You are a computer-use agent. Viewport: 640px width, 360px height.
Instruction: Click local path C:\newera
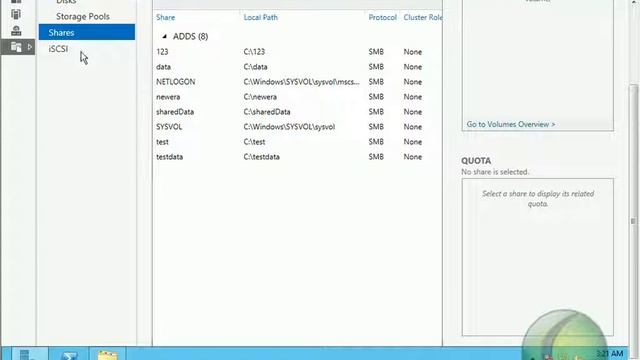point(260,97)
